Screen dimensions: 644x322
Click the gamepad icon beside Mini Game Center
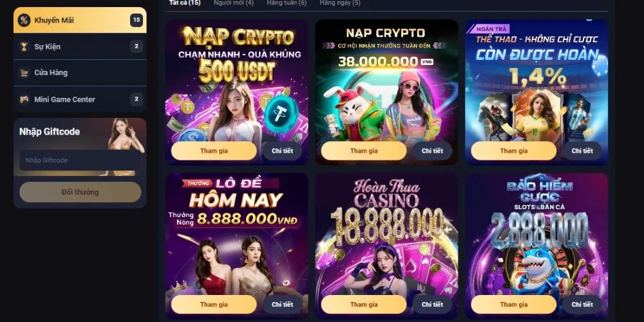pyautogui.click(x=24, y=99)
